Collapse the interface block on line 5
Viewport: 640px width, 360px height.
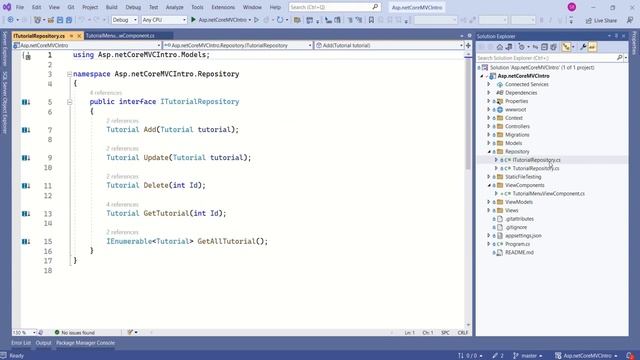(x=69, y=102)
